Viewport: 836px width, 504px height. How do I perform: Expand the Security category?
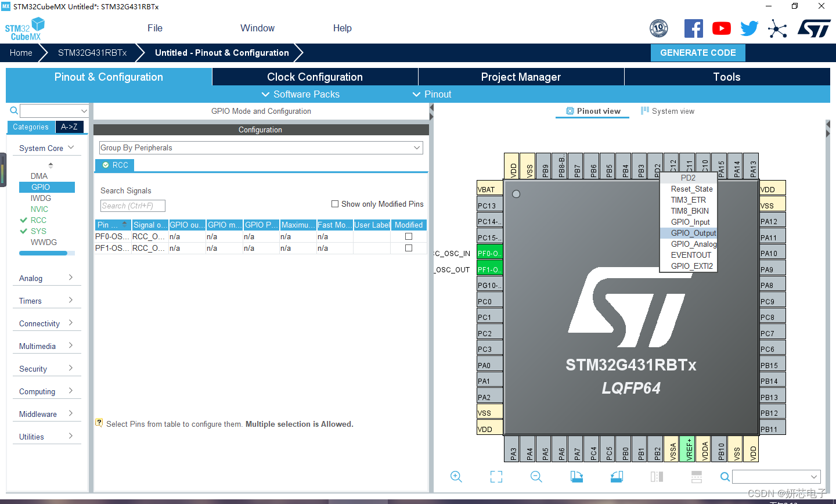(46, 369)
